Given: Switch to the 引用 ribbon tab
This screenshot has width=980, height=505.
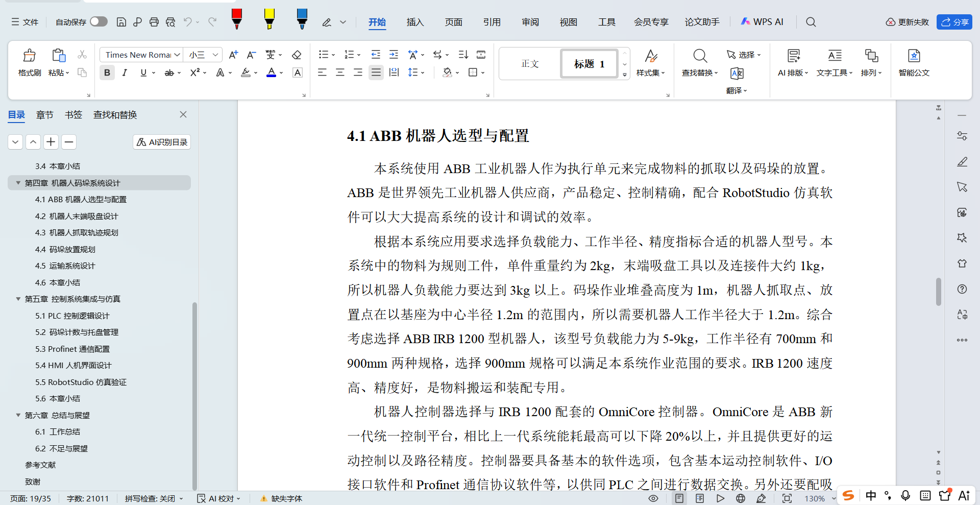Looking at the screenshot, I should tap(492, 22).
